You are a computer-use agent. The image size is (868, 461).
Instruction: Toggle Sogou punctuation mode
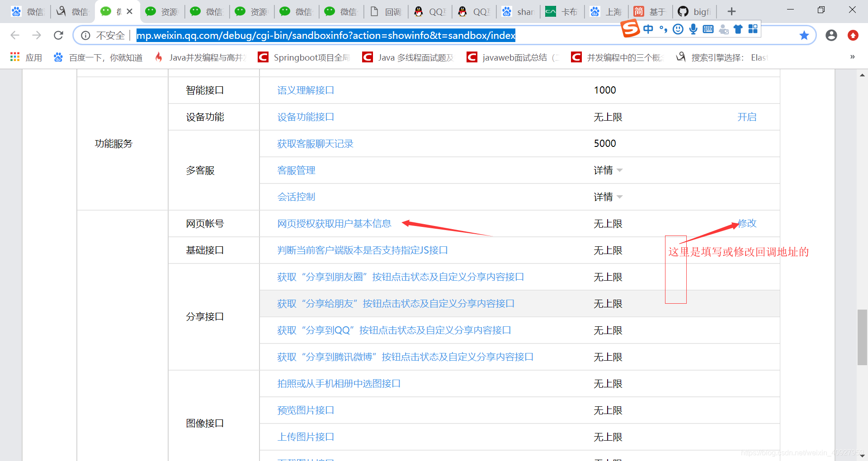(663, 29)
